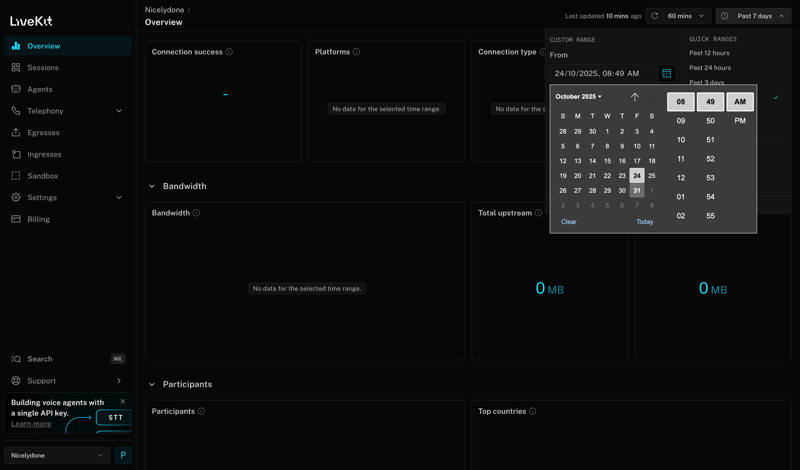The width and height of the screenshot is (800, 470).
Task: Click the Ingresses import icon
Action: click(x=16, y=154)
